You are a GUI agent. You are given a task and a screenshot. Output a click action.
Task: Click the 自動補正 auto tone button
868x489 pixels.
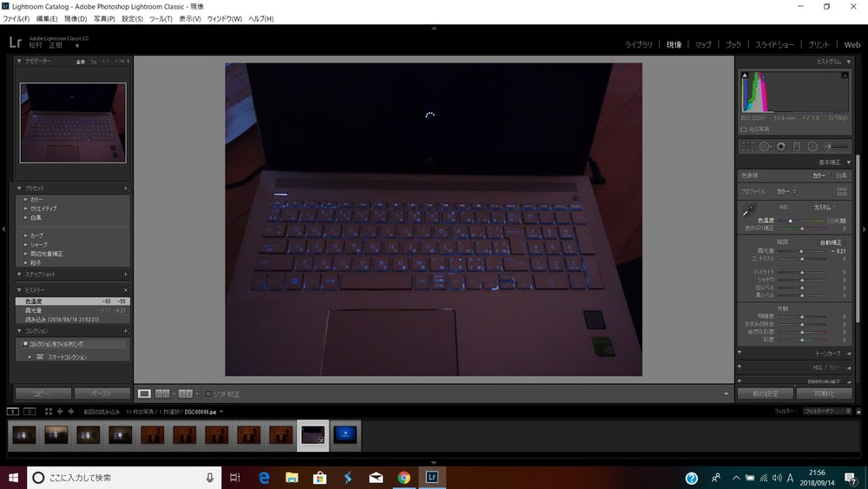click(x=831, y=242)
